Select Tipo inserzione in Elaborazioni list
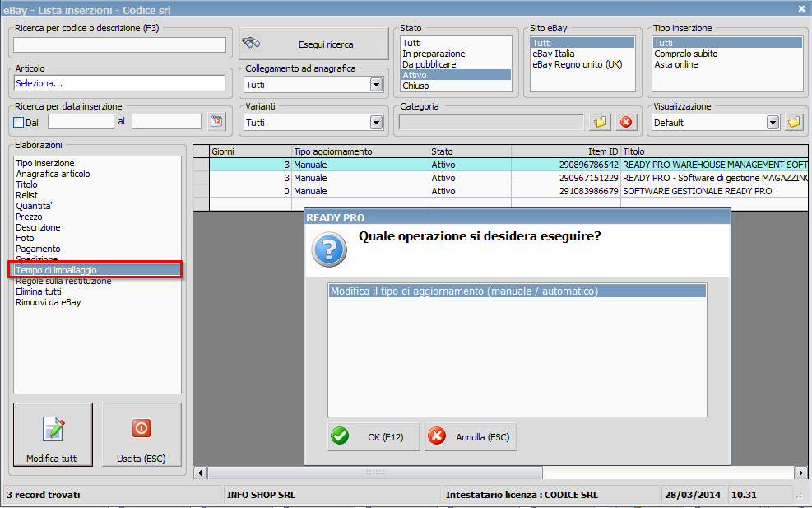The image size is (812, 508). pyautogui.click(x=97, y=163)
